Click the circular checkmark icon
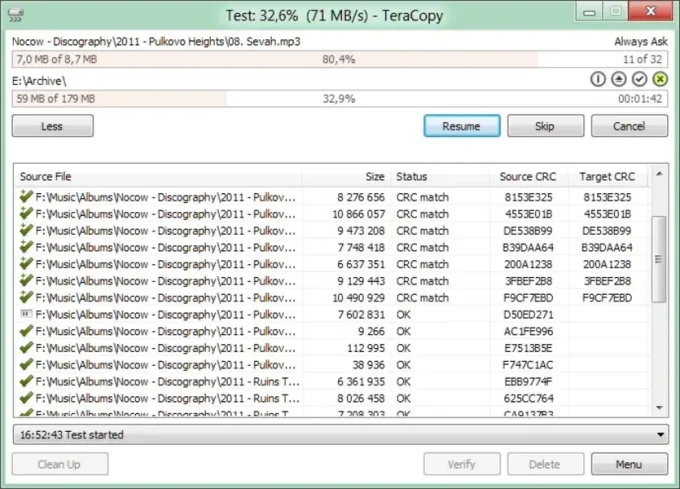The width and height of the screenshot is (680, 489). tap(639, 79)
